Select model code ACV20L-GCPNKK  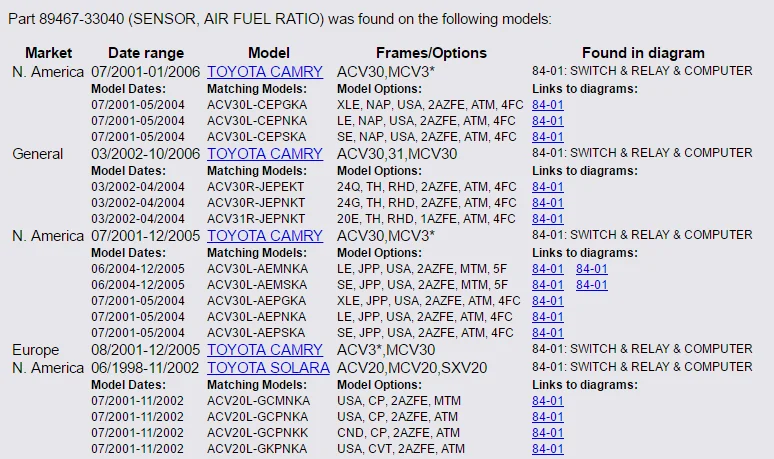pos(257,433)
